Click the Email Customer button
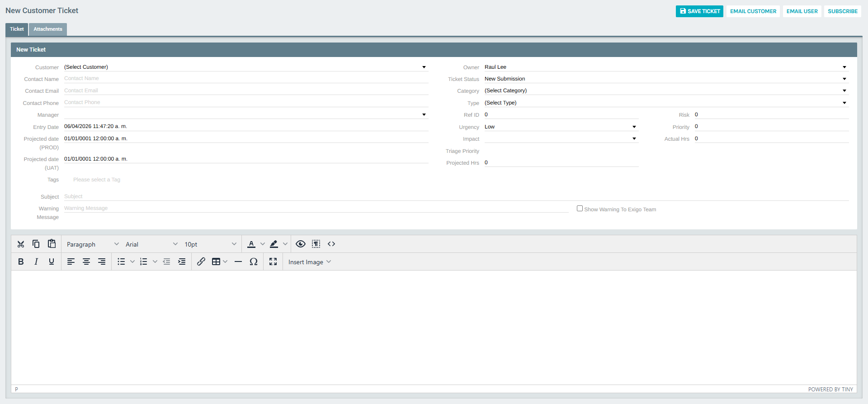The height and width of the screenshot is (404, 868). click(753, 11)
